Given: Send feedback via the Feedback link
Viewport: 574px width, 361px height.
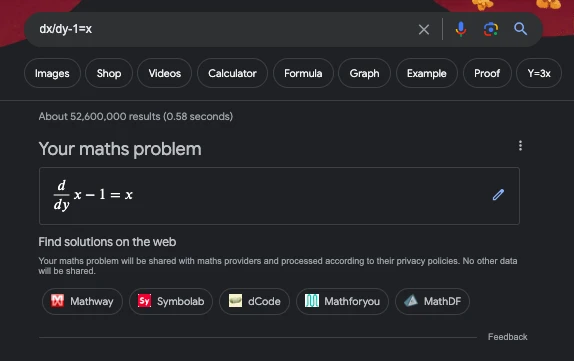Looking at the screenshot, I should [x=507, y=337].
